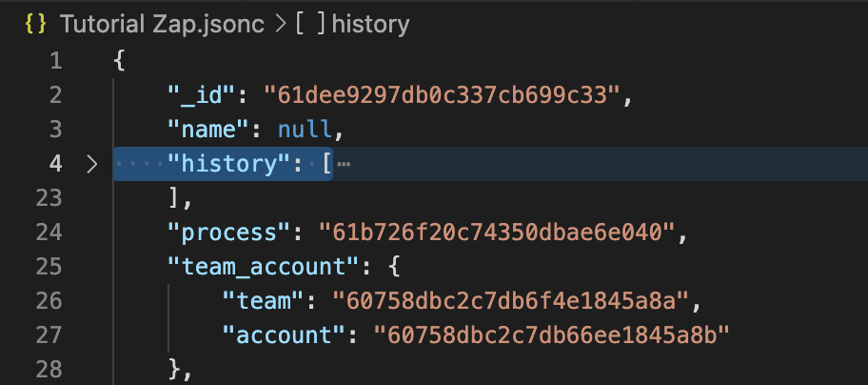Image resolution: width=868 pixels, height=385 pixels.
Task: Click the process value 61b726f20c74350dbae6e040
Action: point(497,233)
